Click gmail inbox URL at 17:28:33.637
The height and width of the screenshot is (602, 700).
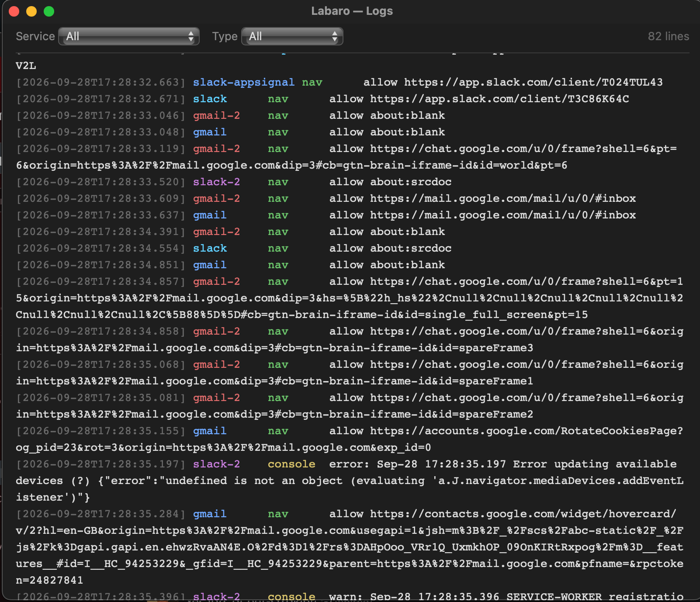503,215
